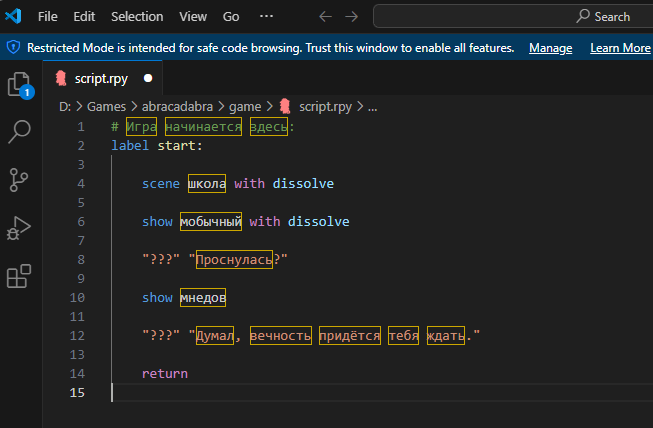This screenshot has height=428, width=653.
Task: Click the Ren'Py icon in the breadcrumb
Action: [285, 106]
